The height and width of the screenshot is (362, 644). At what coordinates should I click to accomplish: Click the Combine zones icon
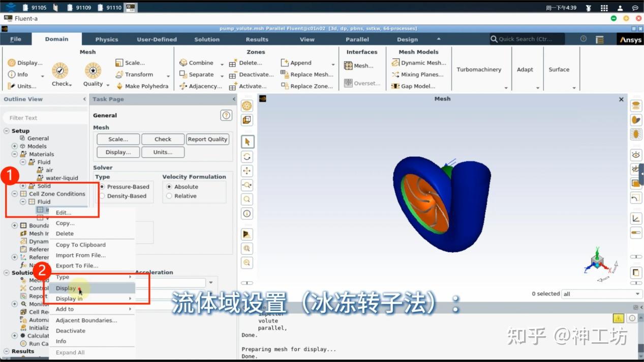(183, 63)
